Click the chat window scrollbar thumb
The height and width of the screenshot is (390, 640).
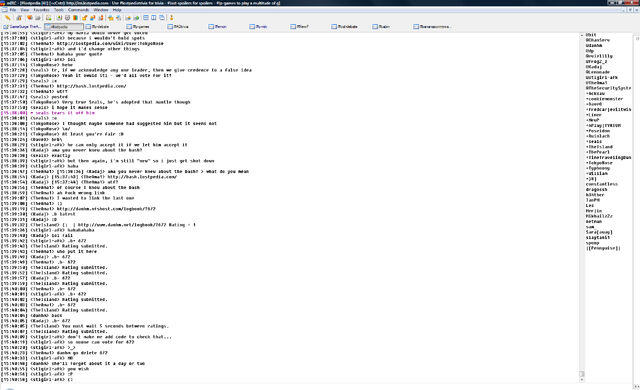582,374
